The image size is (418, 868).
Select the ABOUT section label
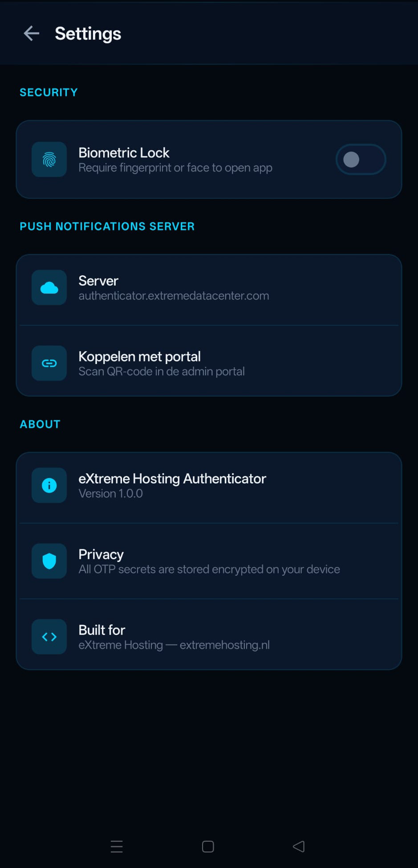click(x=40, y=424)
